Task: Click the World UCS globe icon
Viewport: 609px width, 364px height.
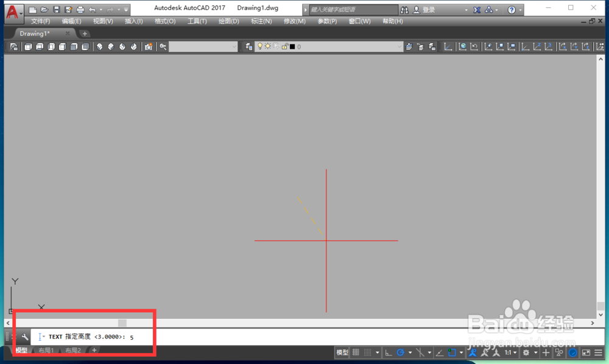Action: [462, 47]
